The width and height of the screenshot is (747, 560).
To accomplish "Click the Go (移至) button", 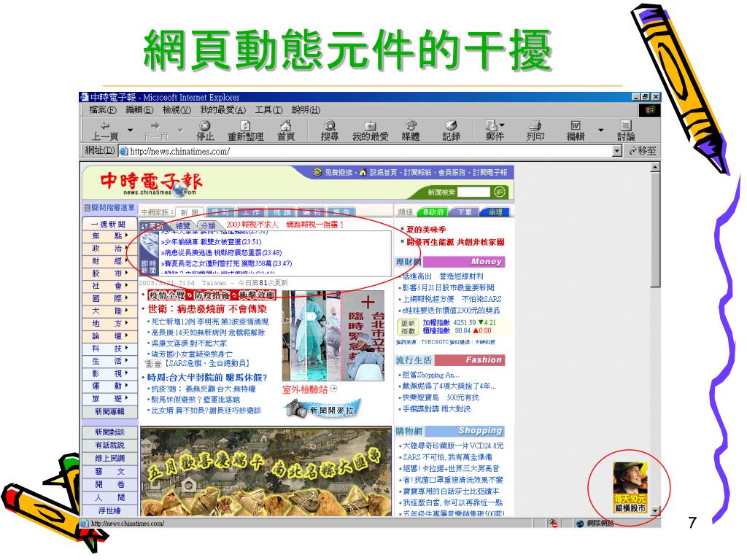I will [643, 151].
